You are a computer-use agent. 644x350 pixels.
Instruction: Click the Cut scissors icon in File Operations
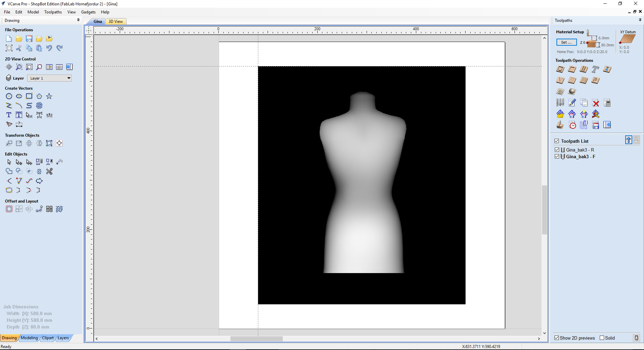19,48
